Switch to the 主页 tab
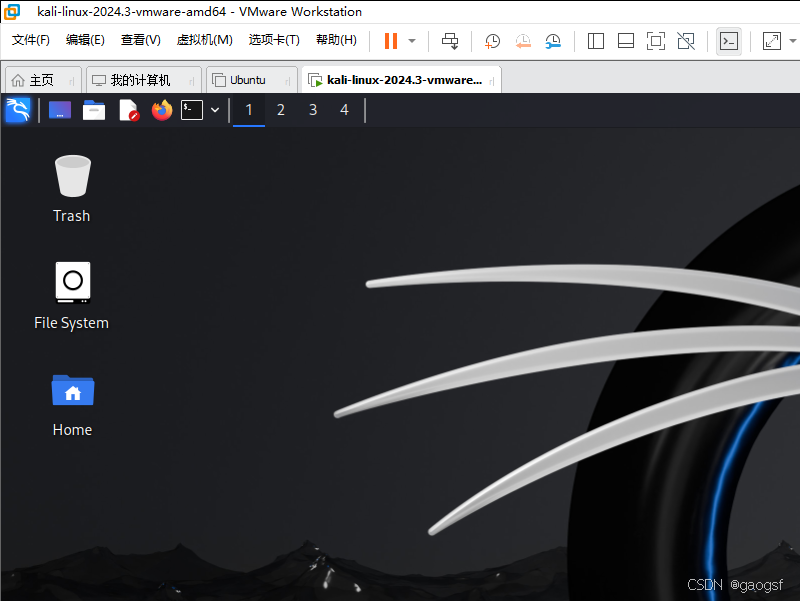 pos(41,80)
